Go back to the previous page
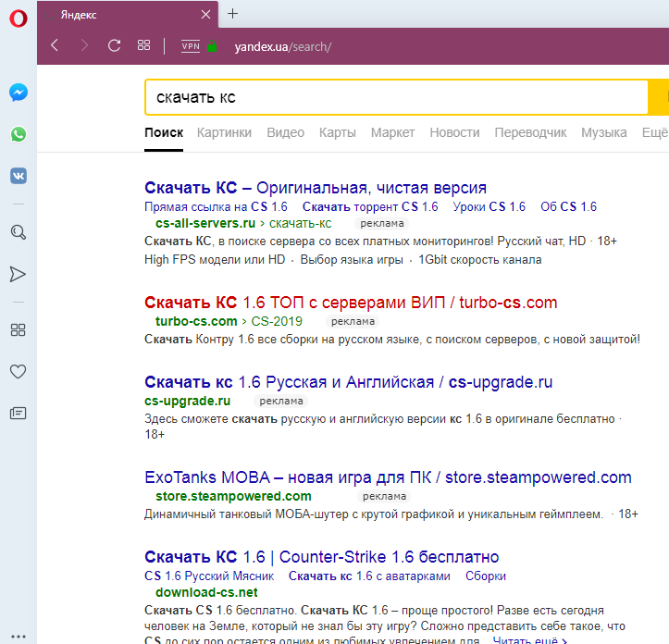 (55, 45)
